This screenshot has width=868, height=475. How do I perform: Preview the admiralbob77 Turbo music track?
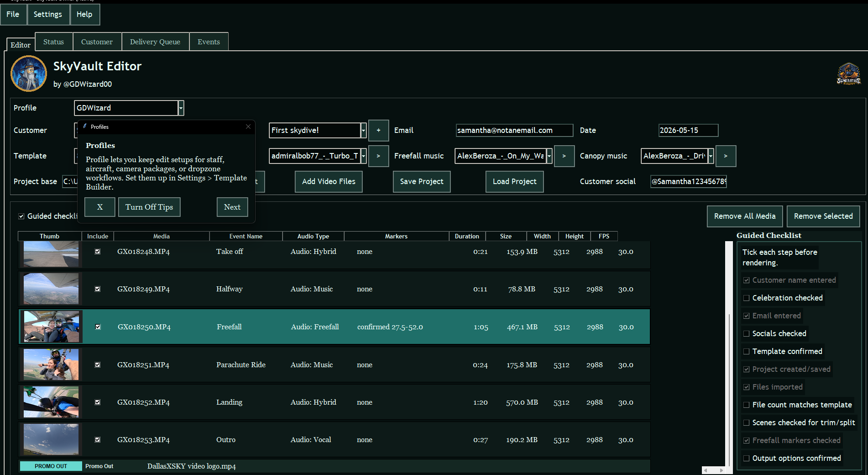point(378,156)
